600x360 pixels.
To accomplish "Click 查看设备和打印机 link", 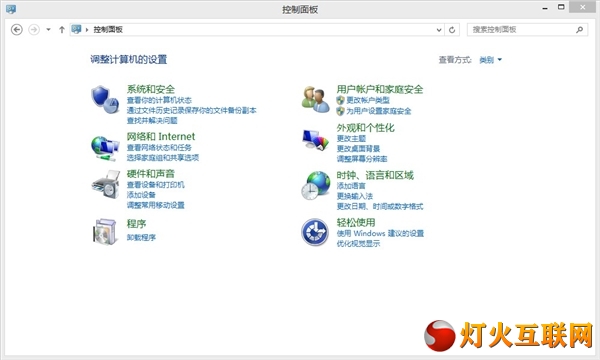I will tap(155, 185).
